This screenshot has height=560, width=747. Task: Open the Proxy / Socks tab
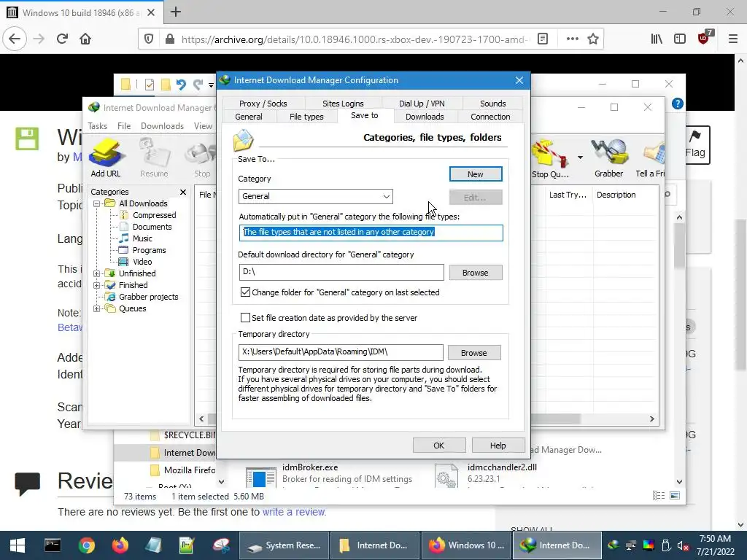[x=263, y=104]
